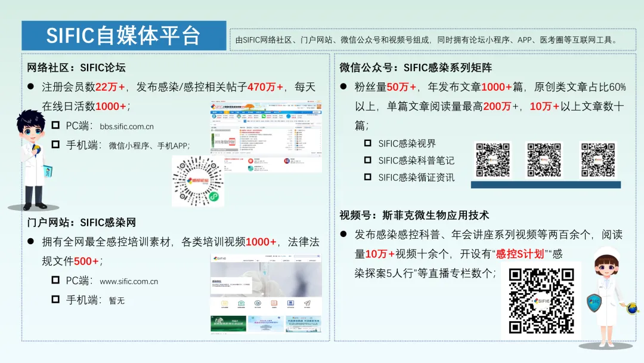Click the large SIFIC video account QR code
This screenshot has height=363, width=644.
541,300
